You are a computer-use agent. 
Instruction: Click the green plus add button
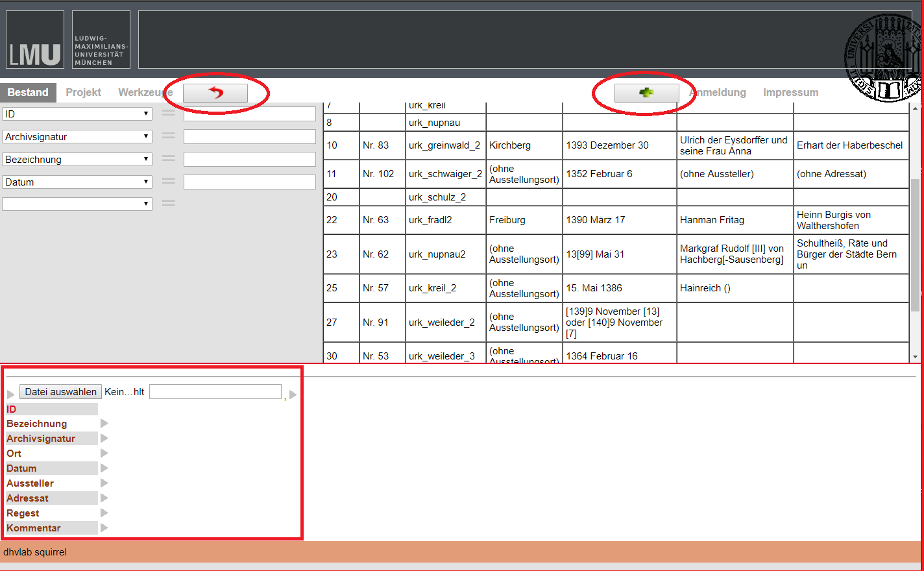click(x=646, y=93)
